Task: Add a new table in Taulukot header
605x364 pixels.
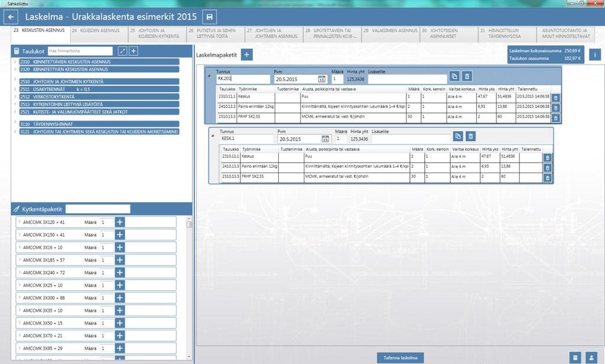Action: 134,51
